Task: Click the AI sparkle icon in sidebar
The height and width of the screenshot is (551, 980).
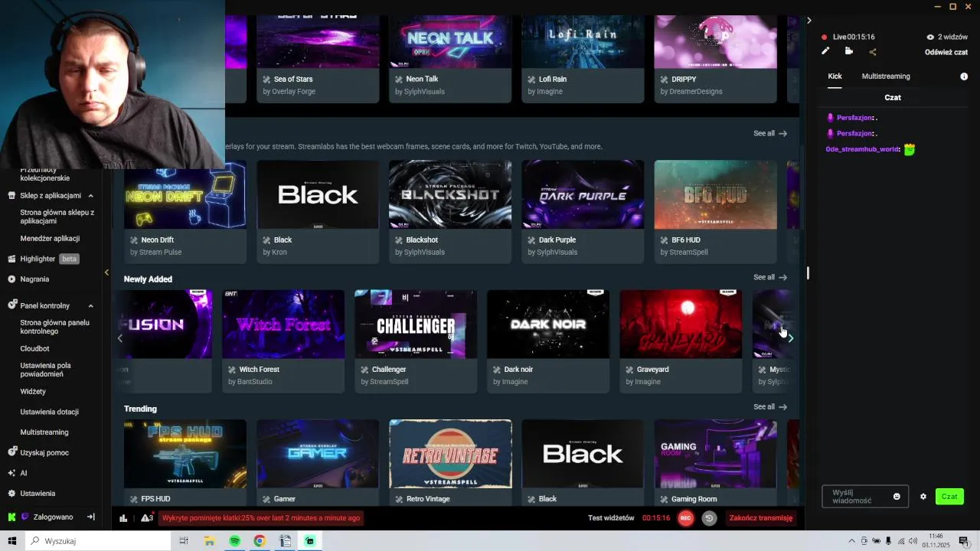Action: tap(11, 473)
